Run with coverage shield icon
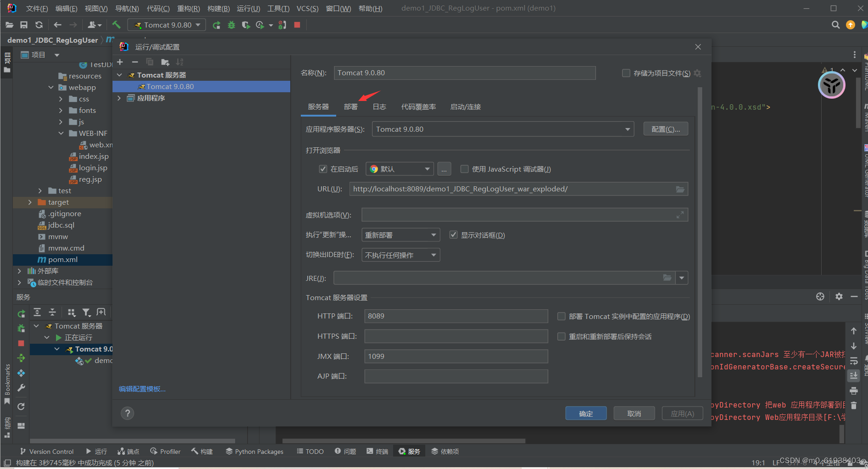868x469 pixels. pos(246,25)
